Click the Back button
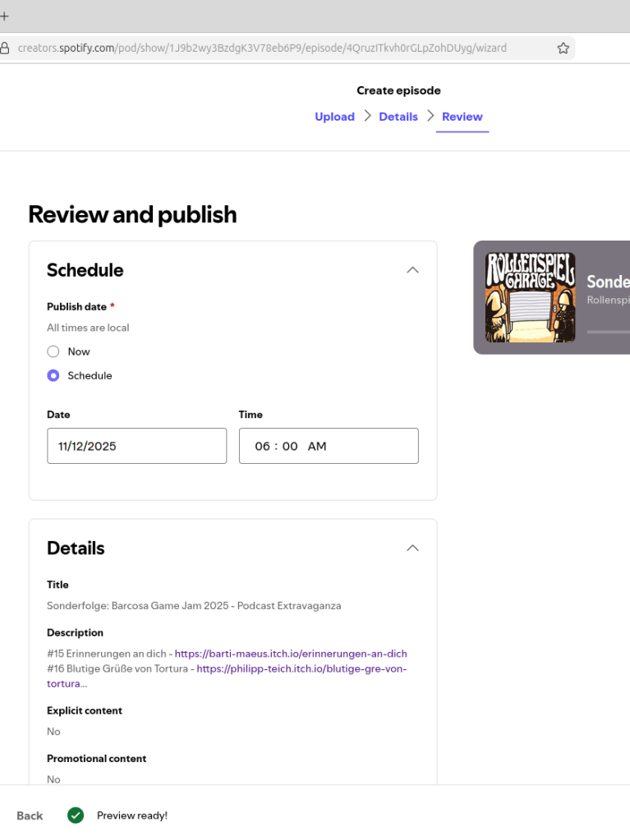The height and width of the screenshot is (840, 630). 30,815
